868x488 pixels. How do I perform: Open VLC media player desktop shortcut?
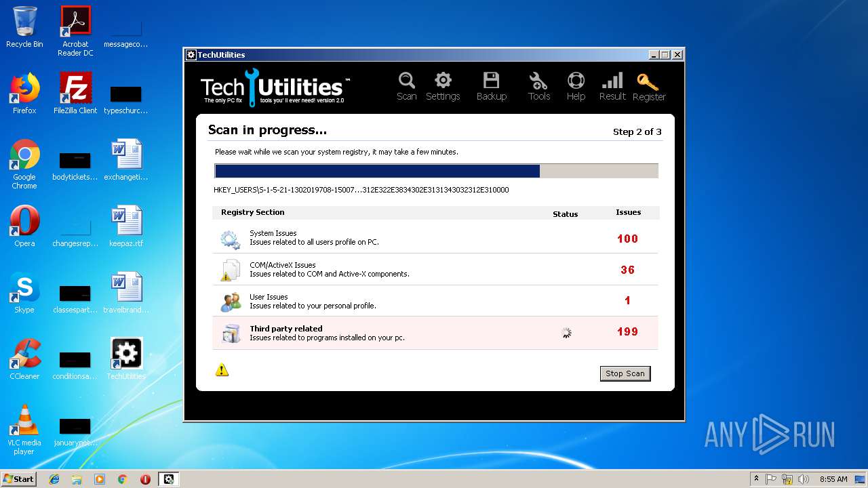click(24, 430)
